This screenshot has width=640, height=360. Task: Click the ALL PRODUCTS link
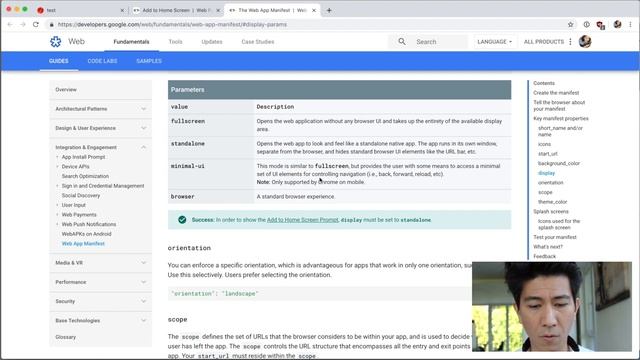pyautogui.click(x=544, y=42)
